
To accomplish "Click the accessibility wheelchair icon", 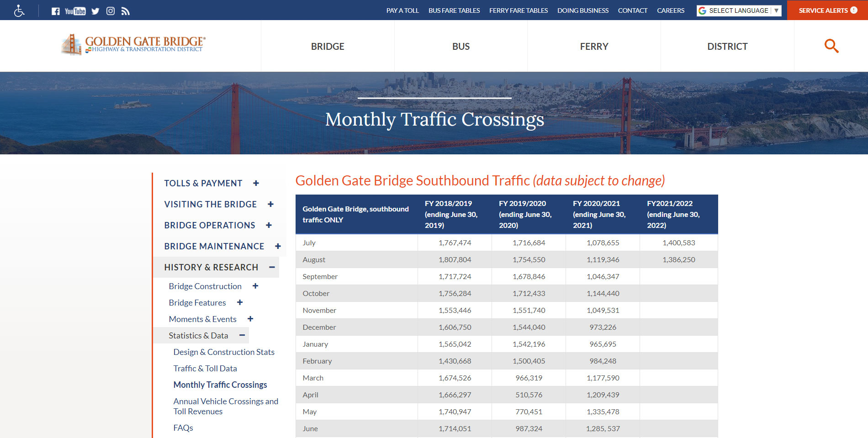I will pyautogui.click(x=19, y=11).
